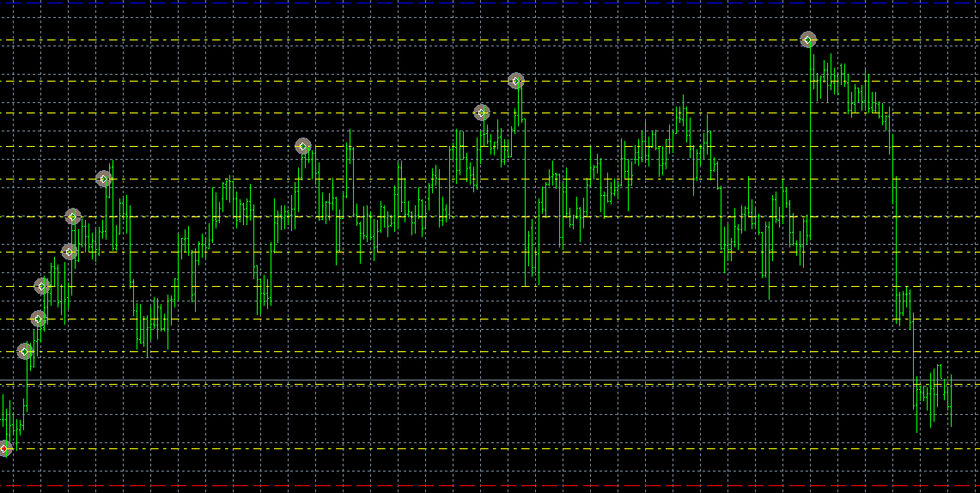Click the sixth-lowest green arrow marker

[104, 179]
